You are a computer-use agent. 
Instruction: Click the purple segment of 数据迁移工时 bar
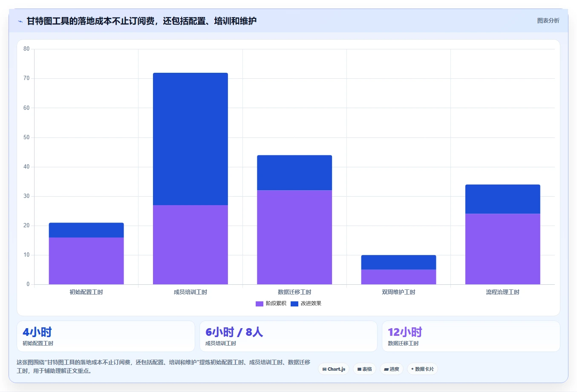(294, 237)
